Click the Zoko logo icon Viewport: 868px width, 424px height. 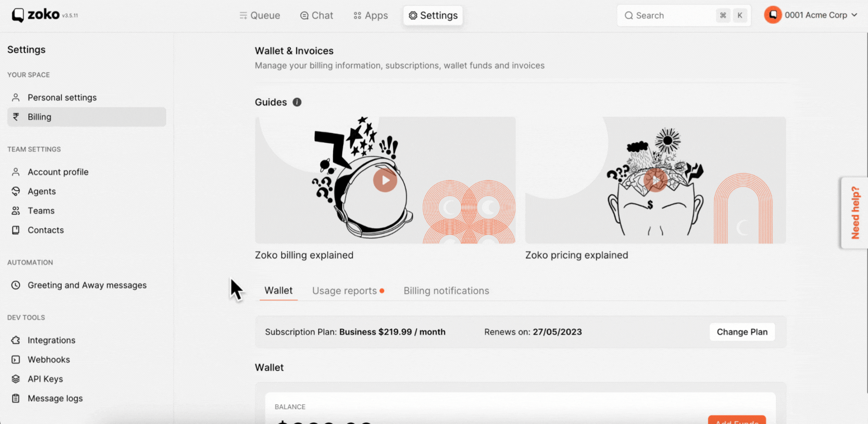[x=18, y=15]
